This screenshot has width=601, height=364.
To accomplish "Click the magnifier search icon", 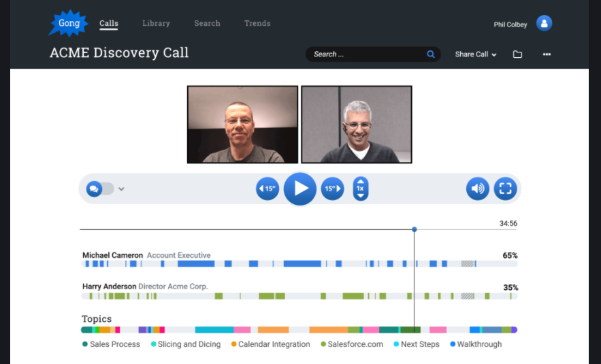I will click(x=431, y=54).
